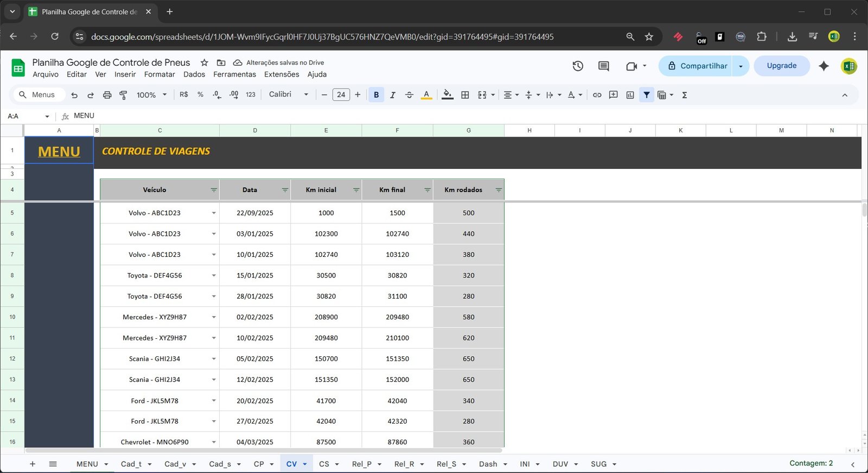Open comments history icon
Viewport: 868px width, 473px height.
[603, 66]
